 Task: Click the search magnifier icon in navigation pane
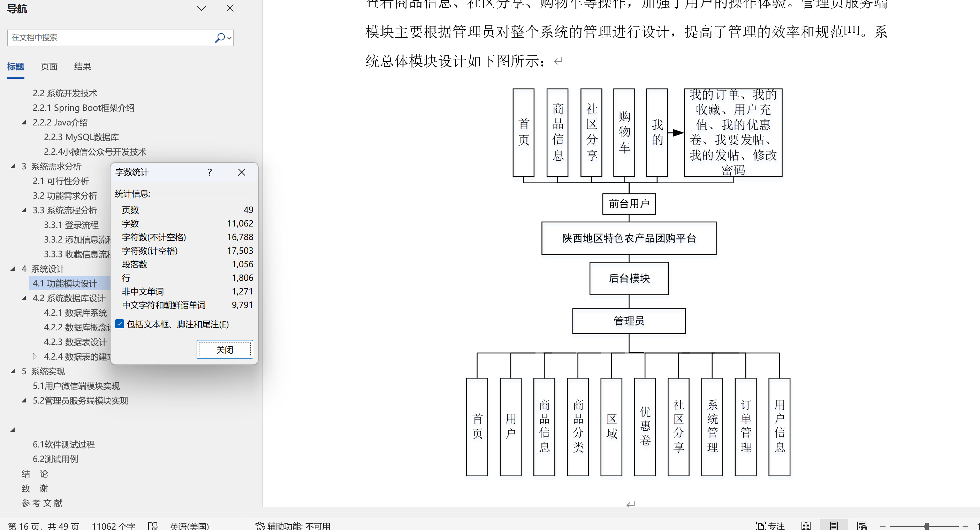click(x=220, y=38)
